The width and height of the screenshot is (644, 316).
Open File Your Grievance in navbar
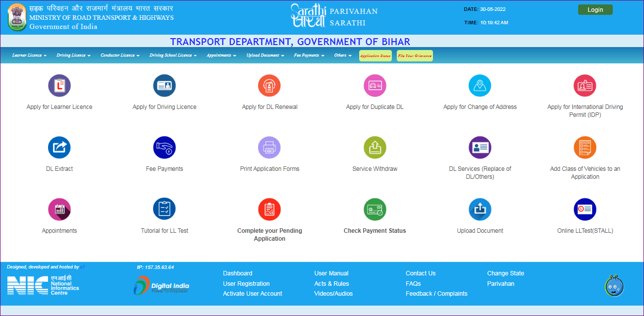point(415,56)
